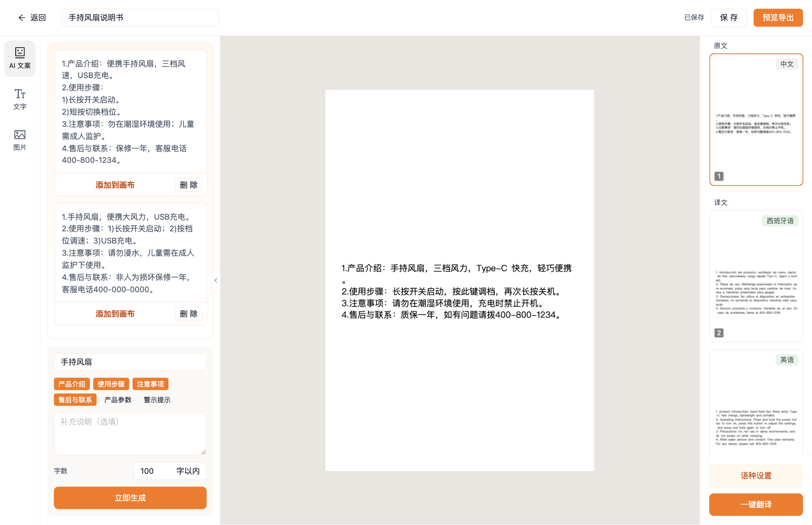Delete the first generated copy card
The height and width of the screenshot is (525, 812).
189,185
